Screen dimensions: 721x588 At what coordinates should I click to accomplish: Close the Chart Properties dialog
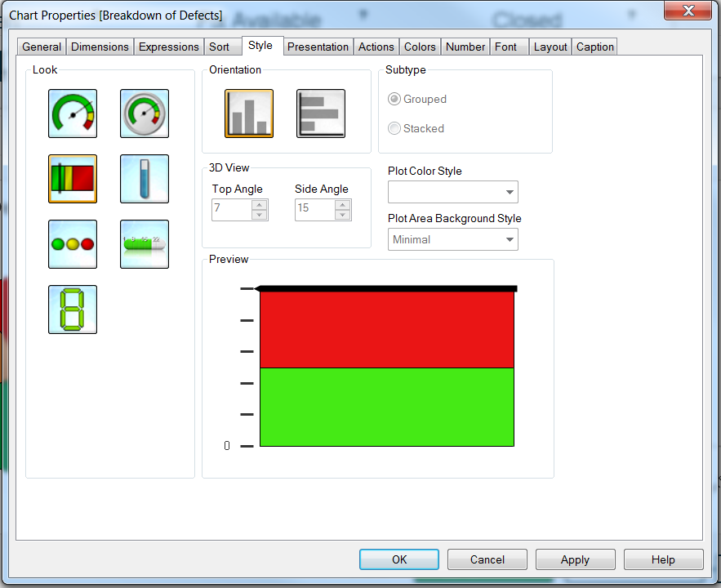tap(688, 10)
